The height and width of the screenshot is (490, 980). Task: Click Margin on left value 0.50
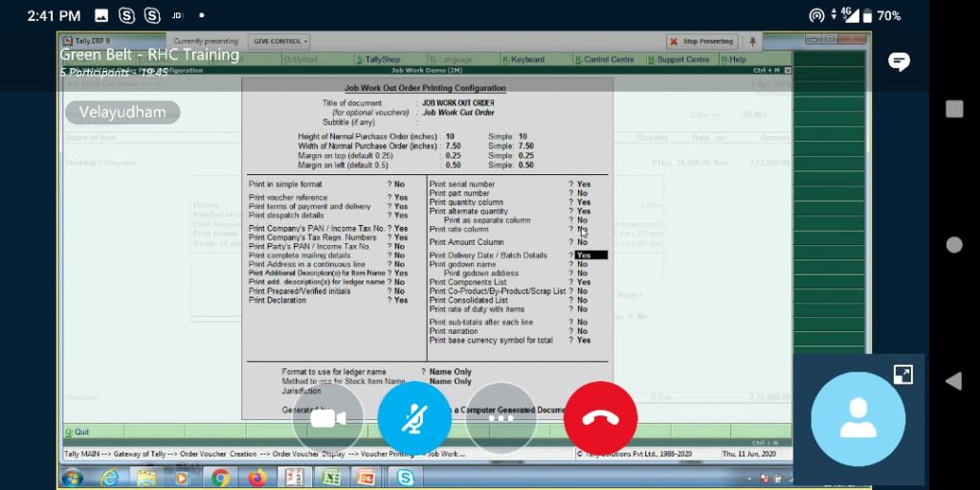point(453,166)
